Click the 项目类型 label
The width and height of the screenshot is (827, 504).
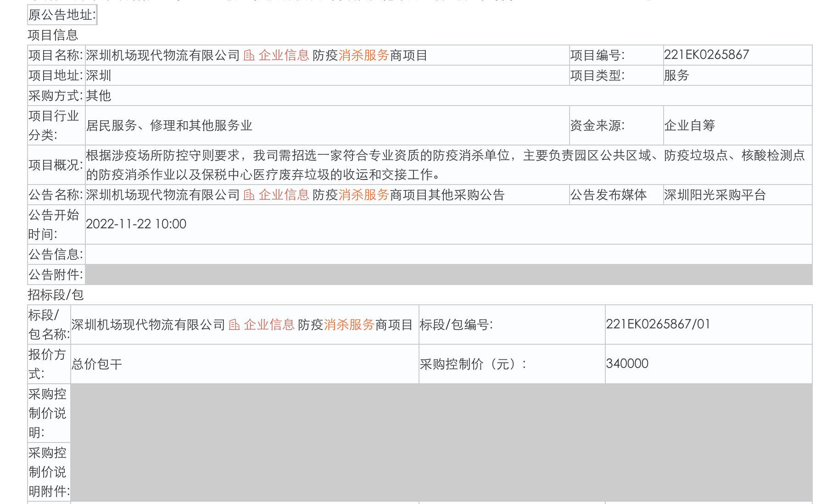pyautogui.click(x=597, y=76)
